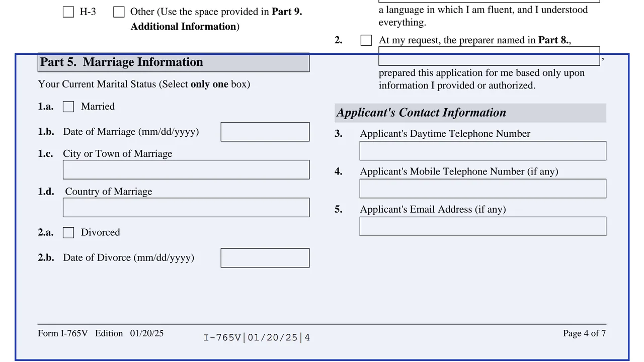Click the Applicant's Contact Information heading
This screenshot has height=362, width=644.
470,113
